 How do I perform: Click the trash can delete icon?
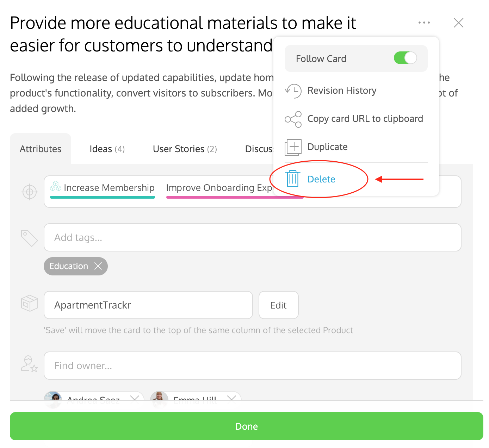(292, 178)
